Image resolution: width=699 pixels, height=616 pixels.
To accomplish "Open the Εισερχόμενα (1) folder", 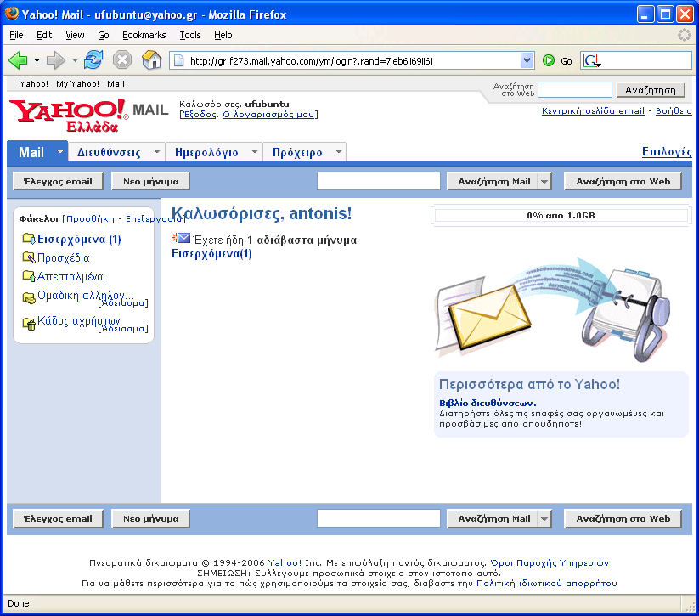I will [79, 239].
